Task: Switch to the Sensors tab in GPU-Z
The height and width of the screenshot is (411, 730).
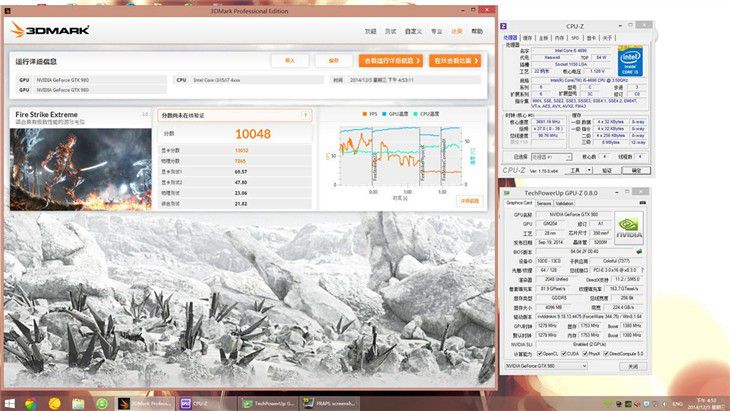Action: pos(544,203)
